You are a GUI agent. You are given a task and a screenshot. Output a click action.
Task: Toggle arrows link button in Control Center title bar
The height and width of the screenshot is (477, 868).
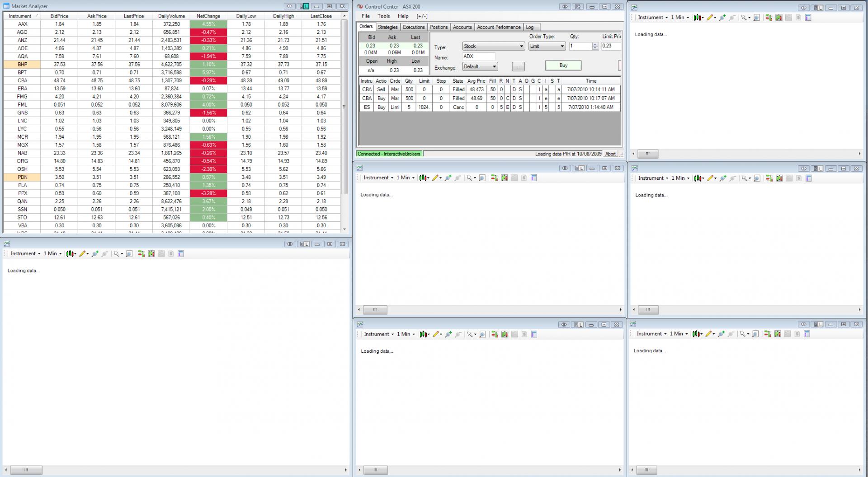(x=565, y=7)
